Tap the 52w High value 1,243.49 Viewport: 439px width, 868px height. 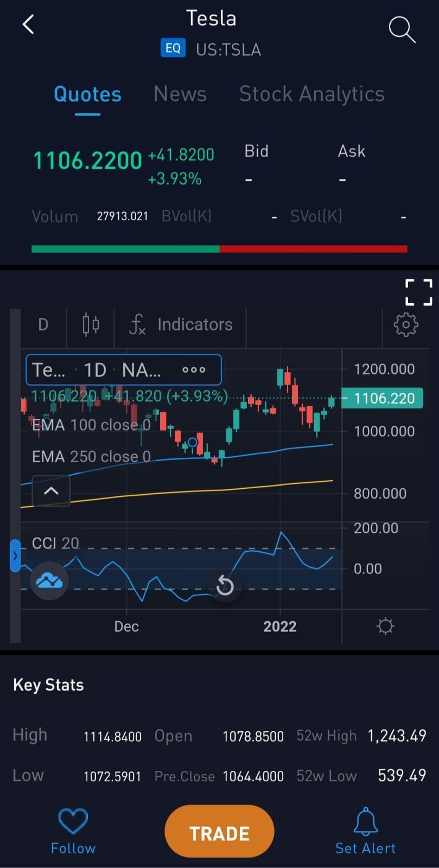[x=397, y=736]
